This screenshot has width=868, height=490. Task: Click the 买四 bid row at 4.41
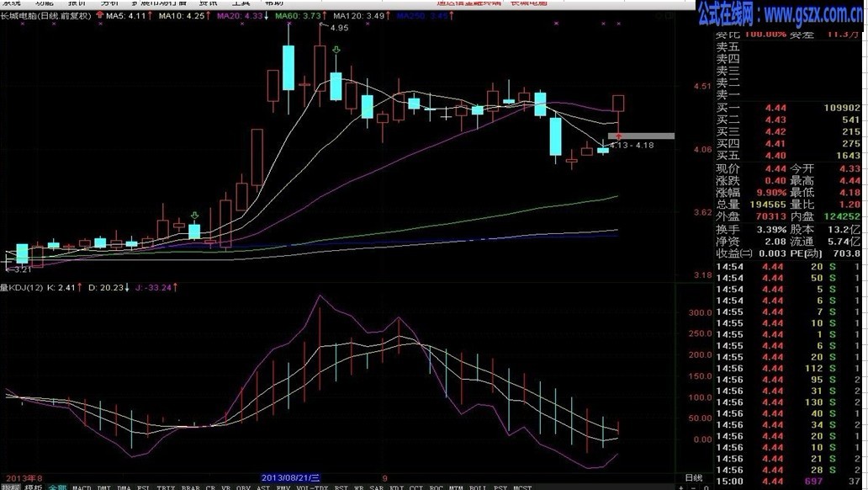788,144
